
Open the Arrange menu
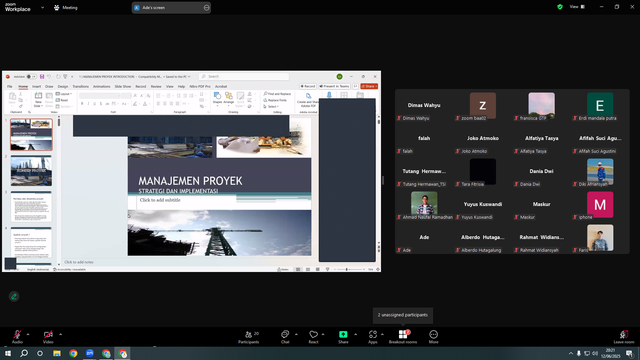(229, 98)
